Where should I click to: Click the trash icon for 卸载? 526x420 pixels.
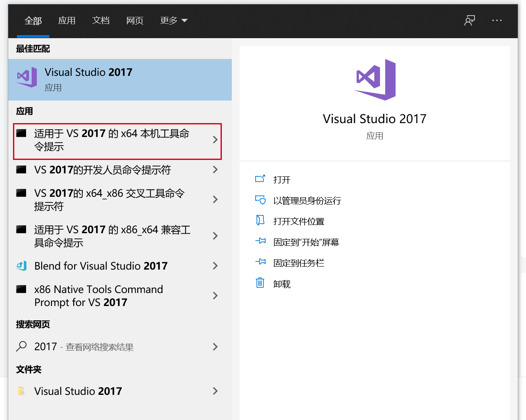pyautogui.click(x=260, y=283)
